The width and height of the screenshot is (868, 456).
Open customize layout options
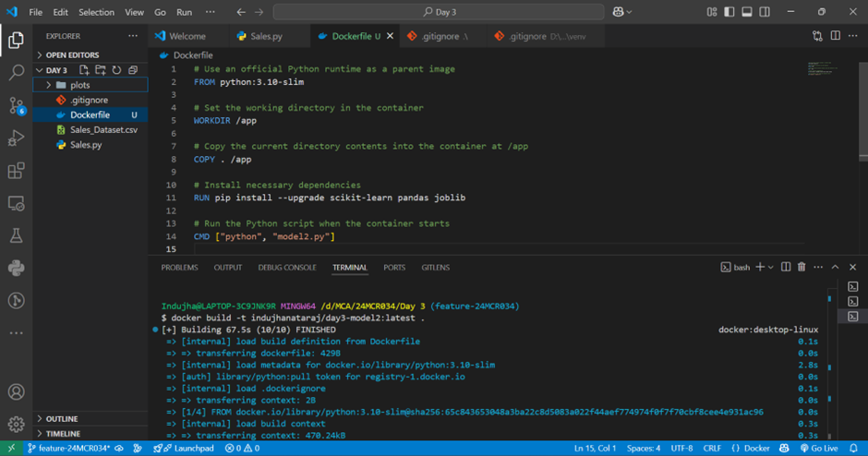click(x=712, y=12)
